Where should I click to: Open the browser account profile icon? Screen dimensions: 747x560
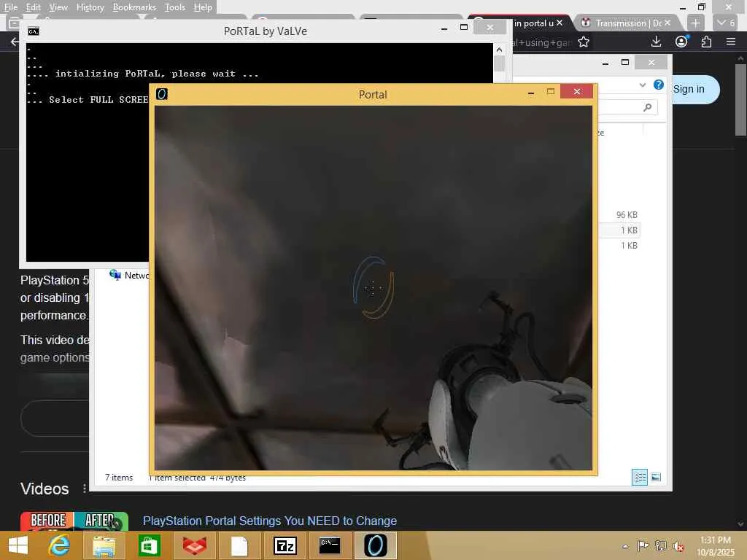coord(682,42)
